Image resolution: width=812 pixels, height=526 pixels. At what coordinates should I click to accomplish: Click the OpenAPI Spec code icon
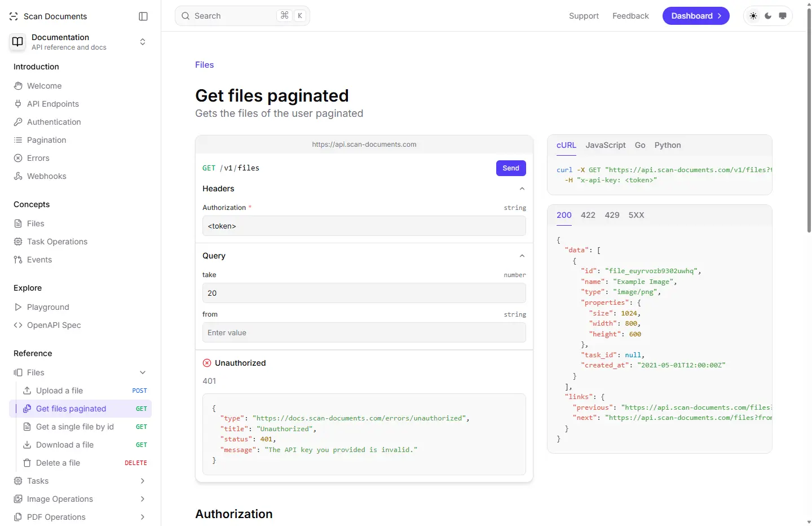pyautogui.click(x=18, y=325)
